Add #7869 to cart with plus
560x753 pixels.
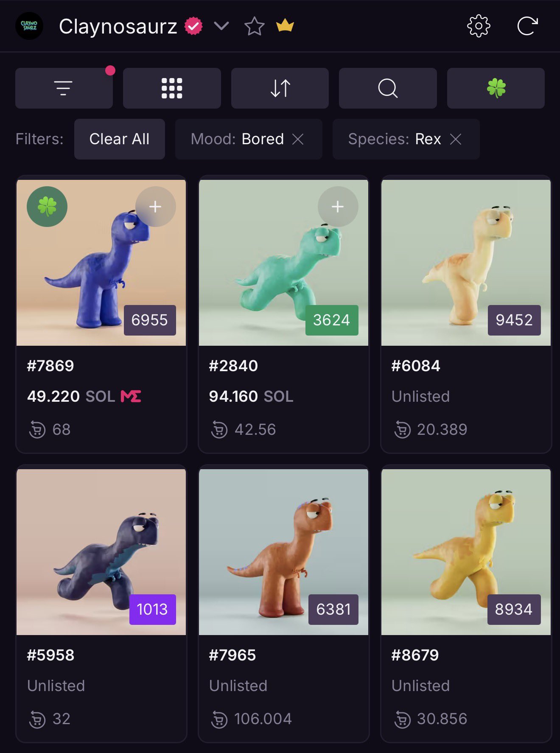[155, 207]
